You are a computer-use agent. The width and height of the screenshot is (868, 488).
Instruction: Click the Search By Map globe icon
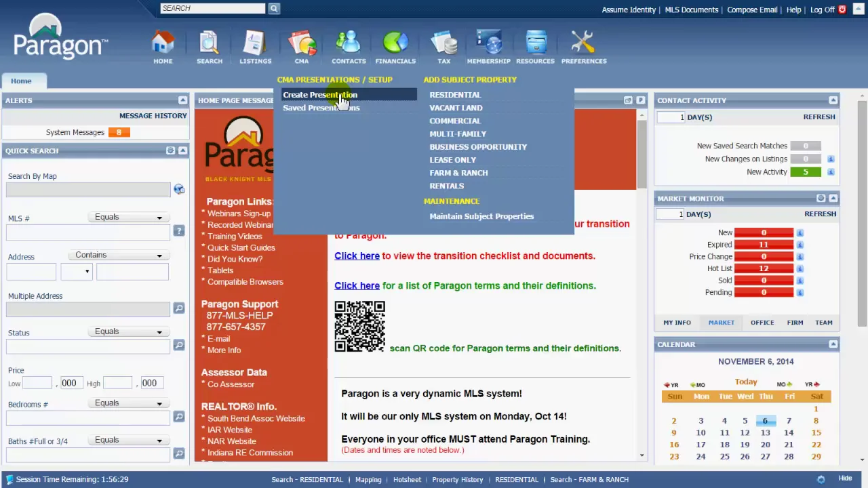click(x=179, y=189)
